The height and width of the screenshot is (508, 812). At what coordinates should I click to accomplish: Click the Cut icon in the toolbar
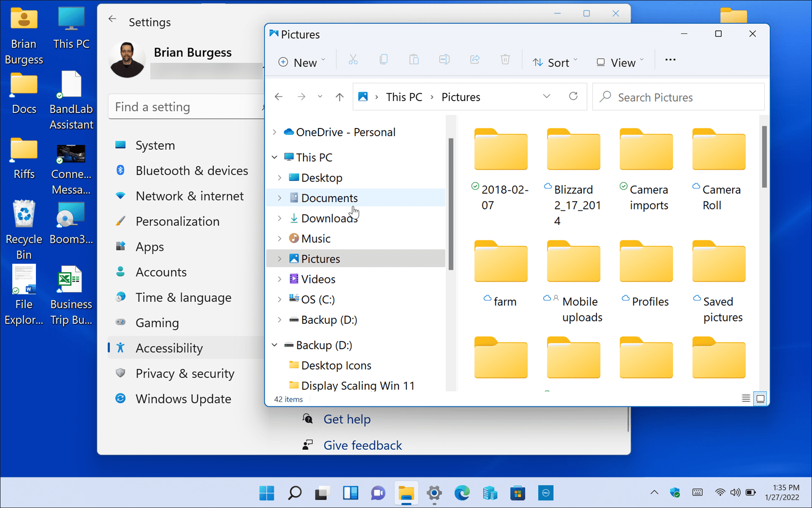(353, 60)
